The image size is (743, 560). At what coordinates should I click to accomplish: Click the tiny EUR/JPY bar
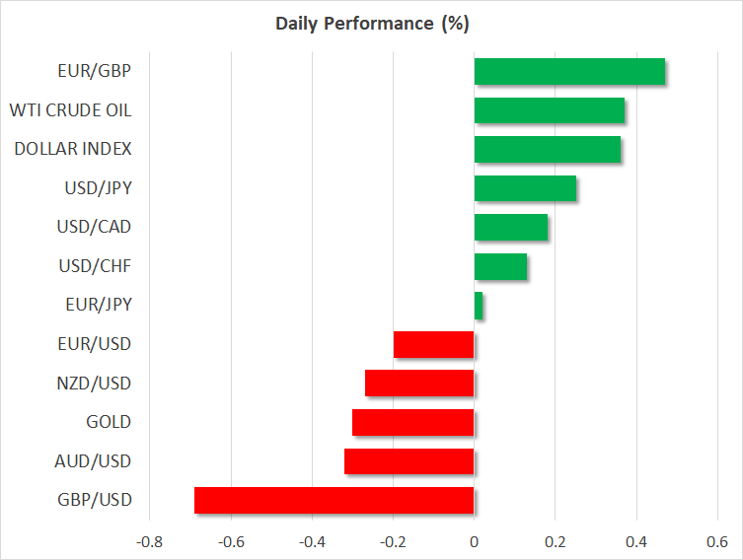[479, 306]
